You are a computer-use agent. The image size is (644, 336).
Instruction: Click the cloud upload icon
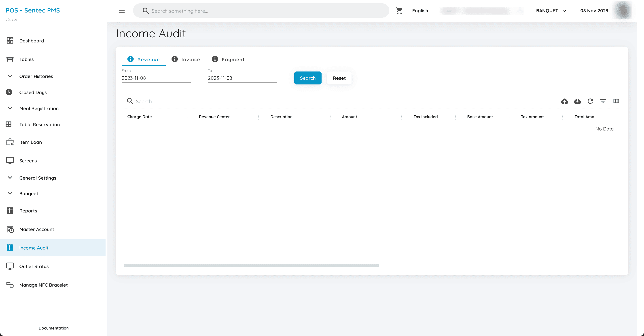[564, 101]
